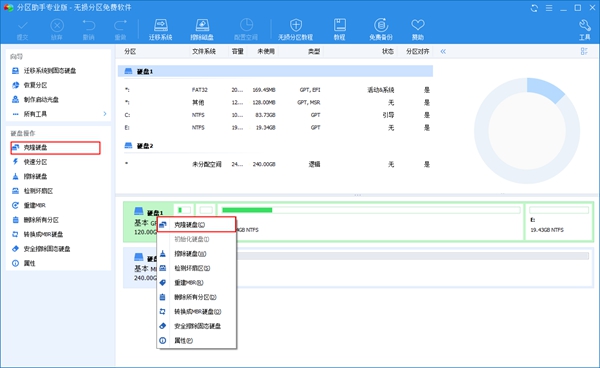
Task: Click the 硬盘2 unallocated gray bar in disk map
Action: (x=412, y=256)
